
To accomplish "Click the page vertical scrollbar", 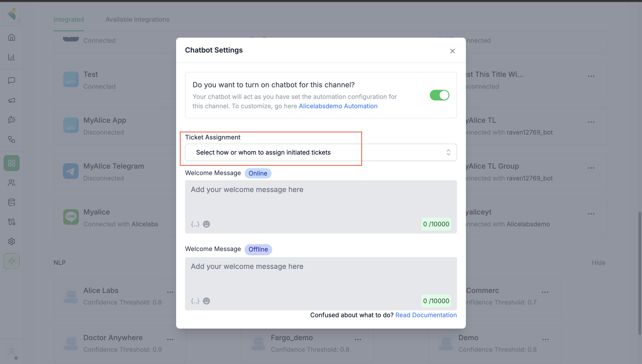I will pyautogui.click(x=640, y=274).
